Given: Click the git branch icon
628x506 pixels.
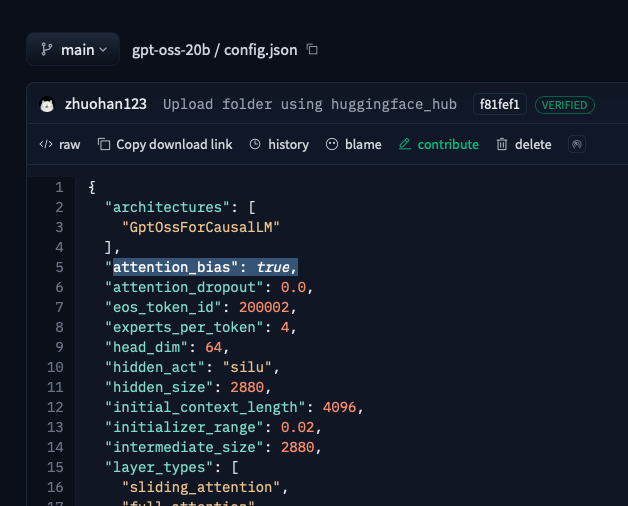Looking at the screenshot, I should point(46,50).
